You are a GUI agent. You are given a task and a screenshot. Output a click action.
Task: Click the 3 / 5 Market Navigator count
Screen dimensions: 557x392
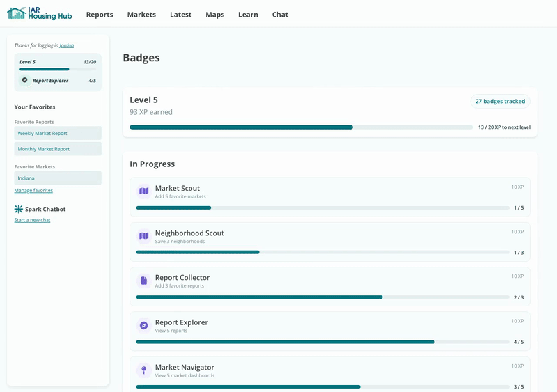click(519, 386)
